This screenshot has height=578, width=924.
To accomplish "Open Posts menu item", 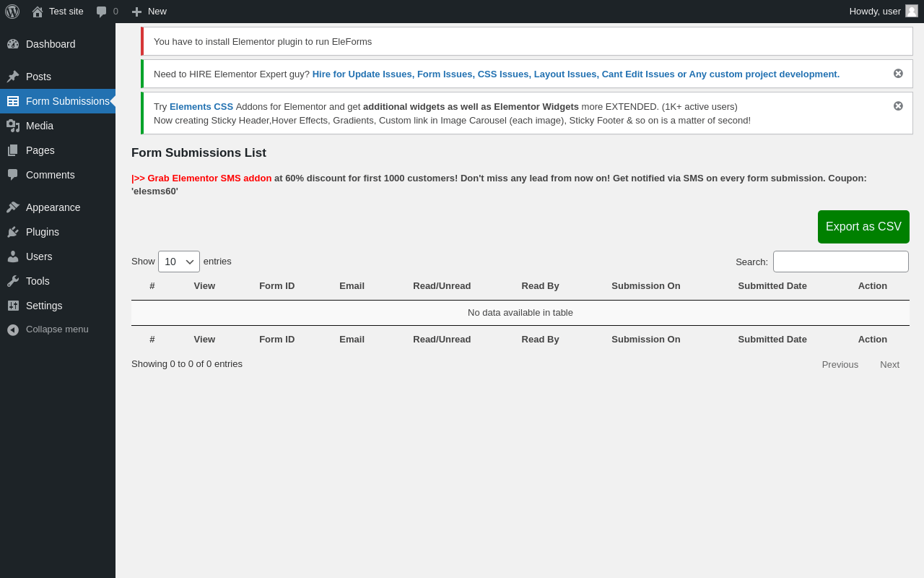I will coord(58,77).
